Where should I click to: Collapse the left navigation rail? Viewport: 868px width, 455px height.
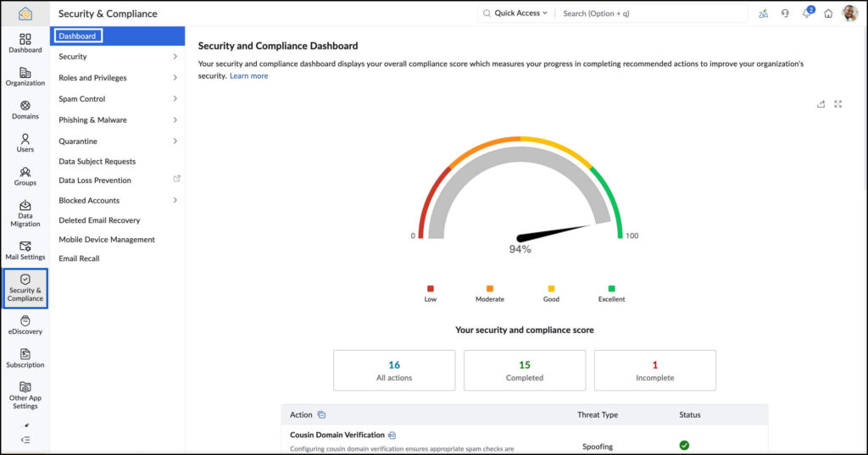point(25,440)
